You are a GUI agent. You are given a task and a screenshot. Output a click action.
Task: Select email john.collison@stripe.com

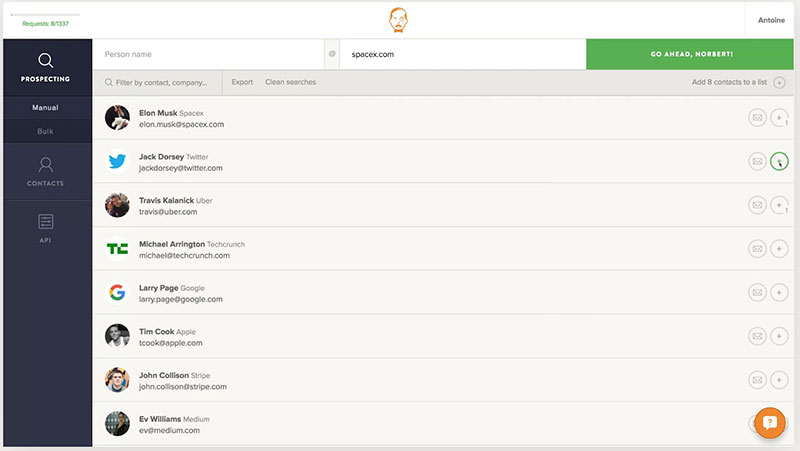coord(183,387)
